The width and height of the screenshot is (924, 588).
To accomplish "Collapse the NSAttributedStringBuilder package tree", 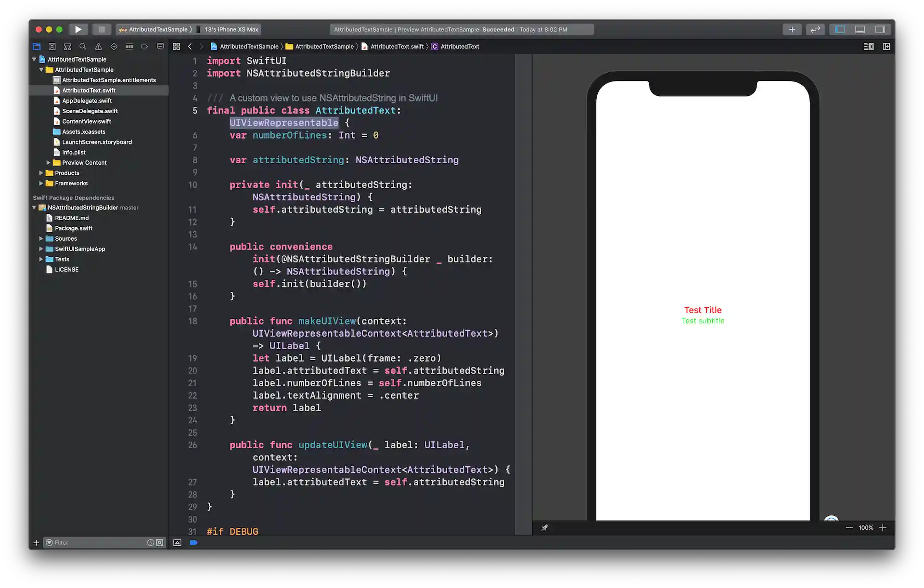I will pos(34,208).
